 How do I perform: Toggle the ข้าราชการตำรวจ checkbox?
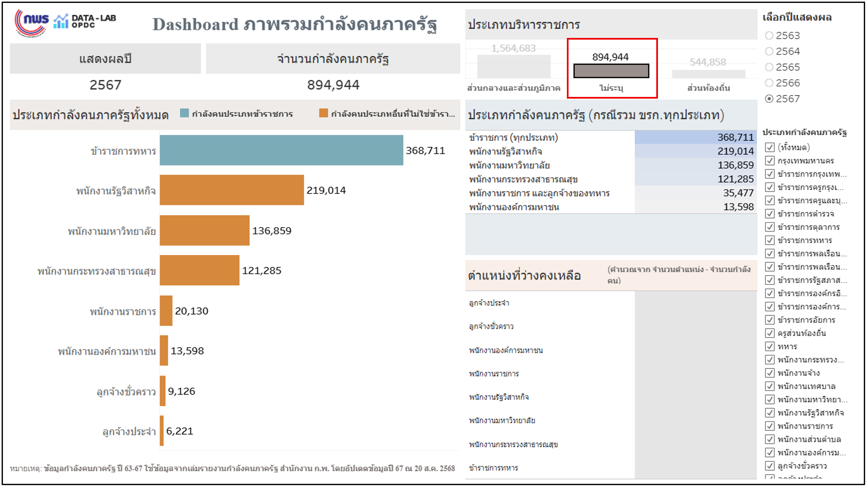(770, 214)
